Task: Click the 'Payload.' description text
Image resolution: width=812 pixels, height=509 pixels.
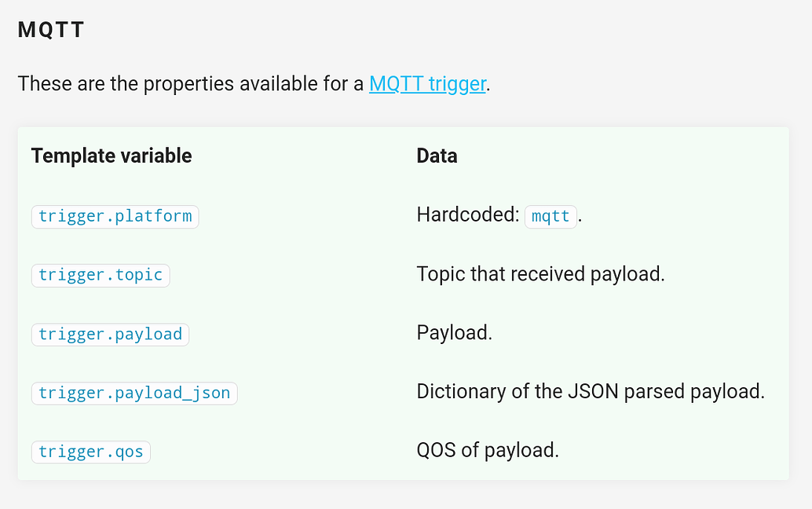Action: coord(454,333)
